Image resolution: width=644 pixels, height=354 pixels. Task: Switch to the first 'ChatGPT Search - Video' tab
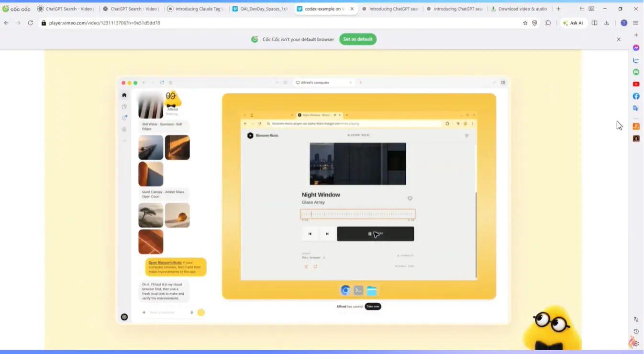66,9
